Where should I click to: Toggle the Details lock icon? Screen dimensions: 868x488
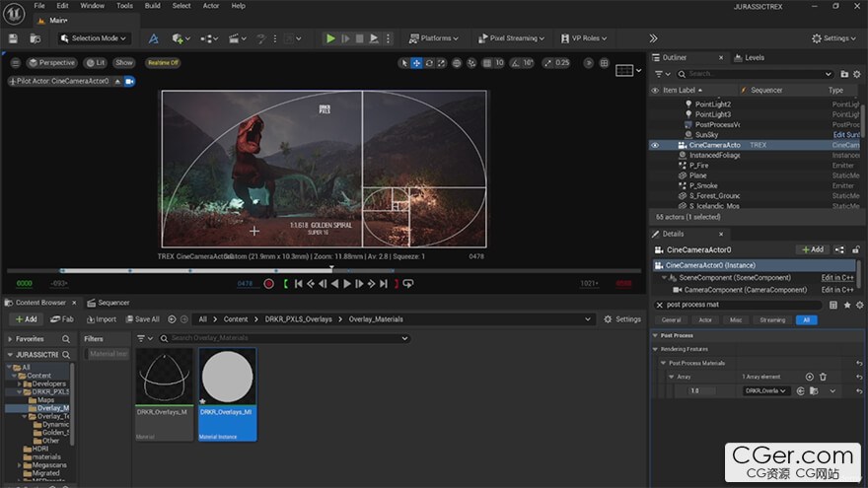(856, 250)
